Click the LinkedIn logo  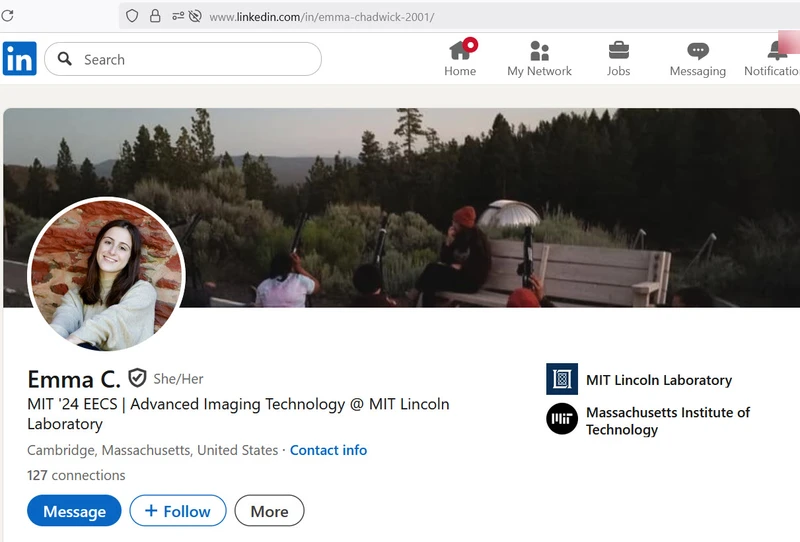point(19,59)
